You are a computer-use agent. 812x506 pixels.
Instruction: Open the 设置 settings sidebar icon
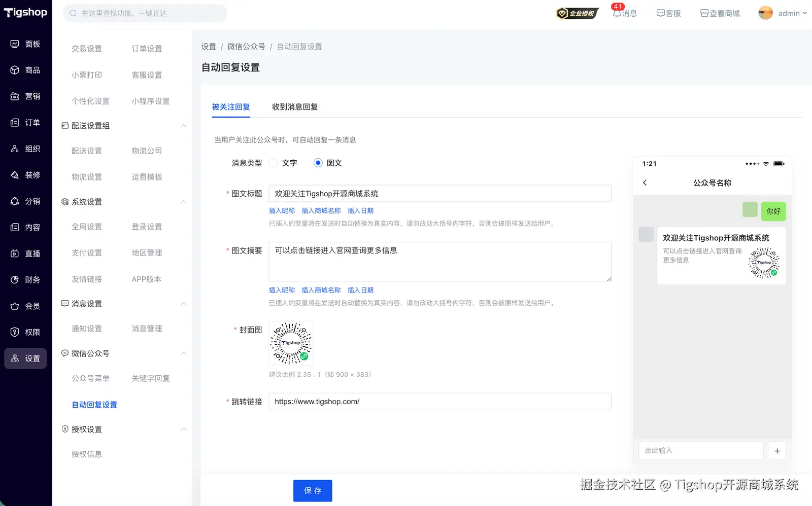(15, 358)
